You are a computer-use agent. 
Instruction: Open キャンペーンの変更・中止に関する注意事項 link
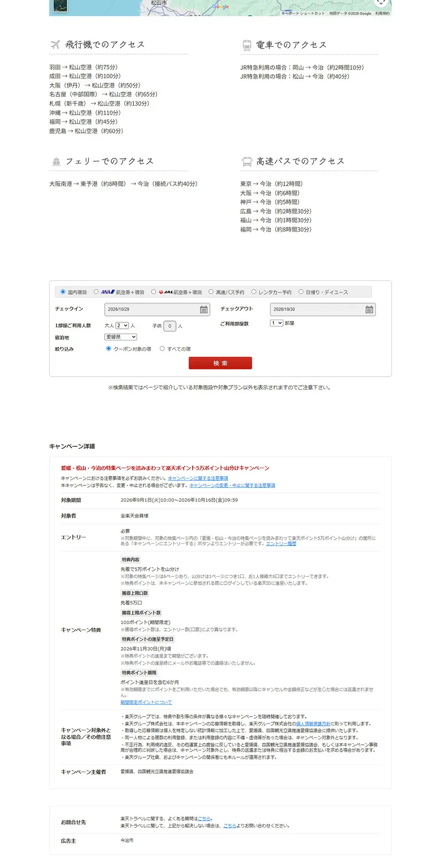[x=232, y=485]
